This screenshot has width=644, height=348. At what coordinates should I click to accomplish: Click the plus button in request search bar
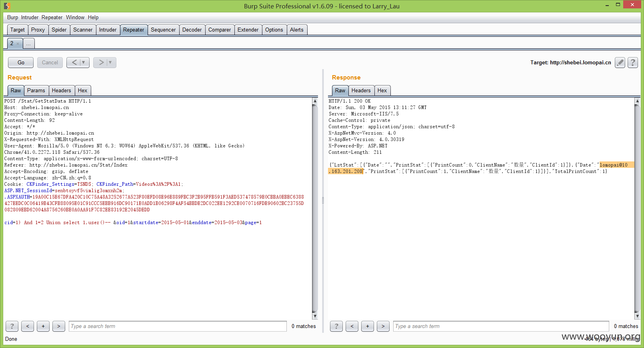(x=43, y=326)
